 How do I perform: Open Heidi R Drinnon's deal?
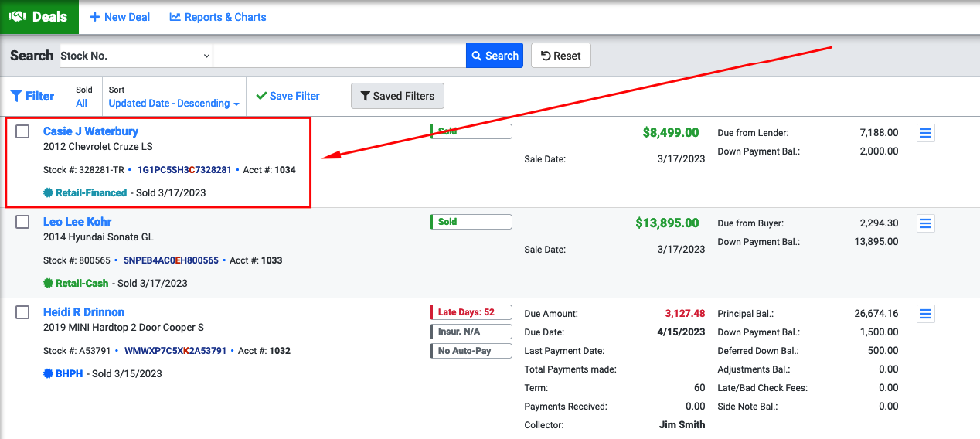[x=83, y=312]
